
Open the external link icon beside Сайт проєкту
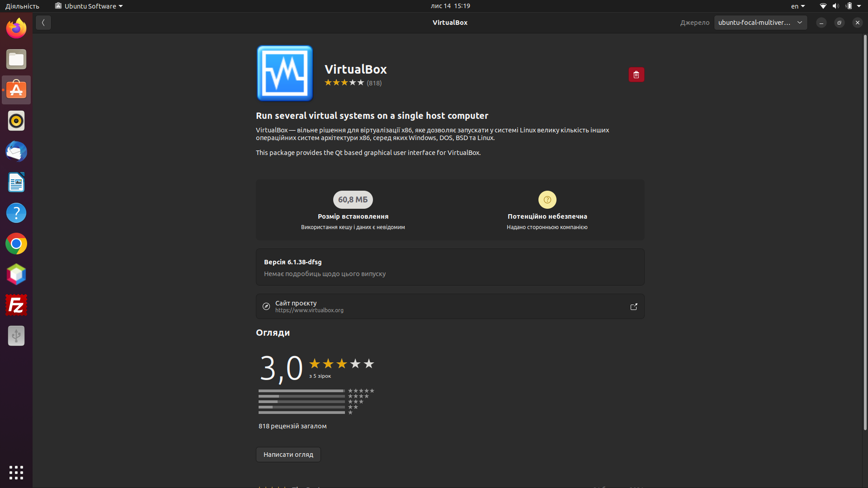point(633,306)
